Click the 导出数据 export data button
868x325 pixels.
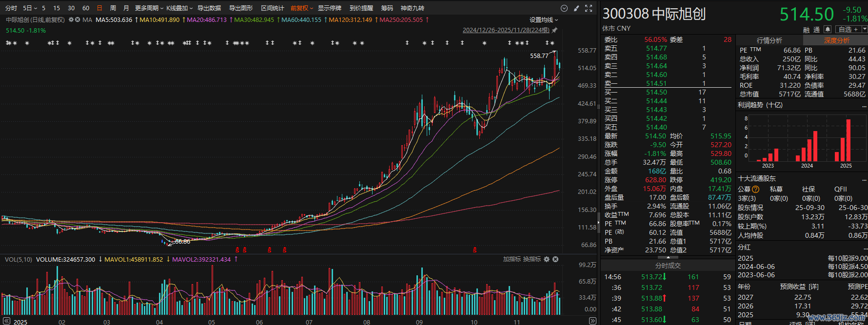(x=209, y=8)
